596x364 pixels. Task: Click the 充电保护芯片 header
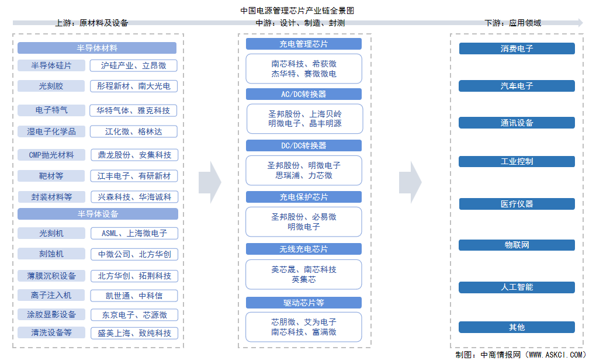(x=304, y=197)
